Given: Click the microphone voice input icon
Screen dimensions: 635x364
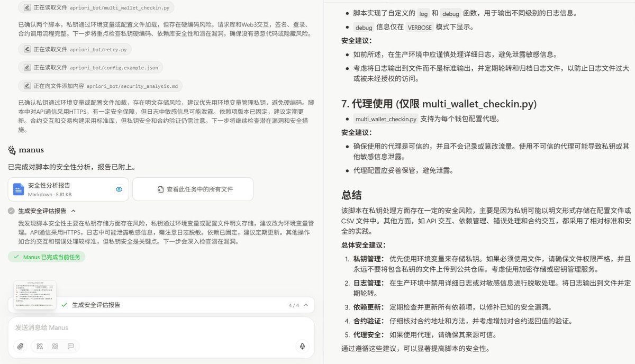Looking at the screenshot, I should [x=302, y=346].
